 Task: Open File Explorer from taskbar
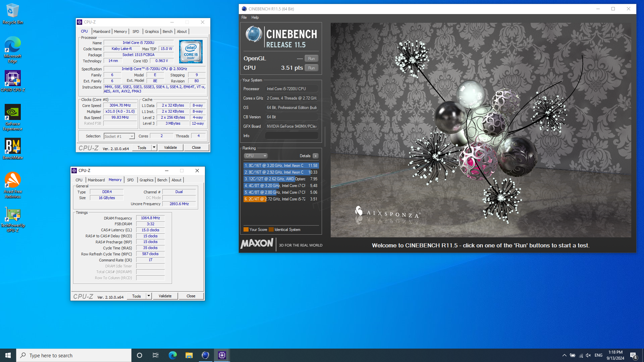(189, 355)
